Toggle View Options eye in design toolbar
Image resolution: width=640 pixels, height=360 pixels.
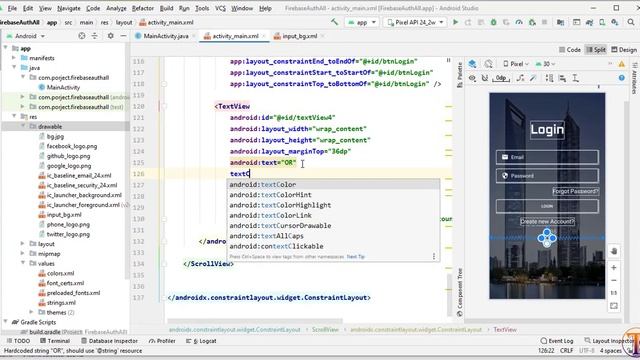click(472, 78)
